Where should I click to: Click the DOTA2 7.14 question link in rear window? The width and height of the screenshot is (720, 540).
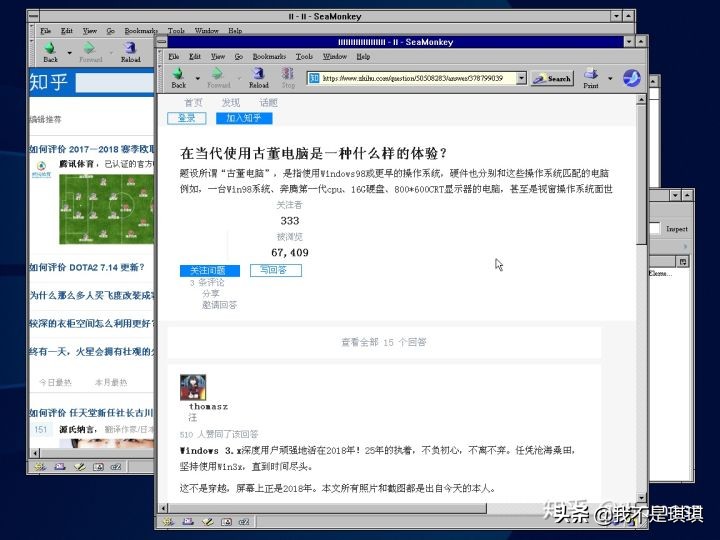(87, 267)
